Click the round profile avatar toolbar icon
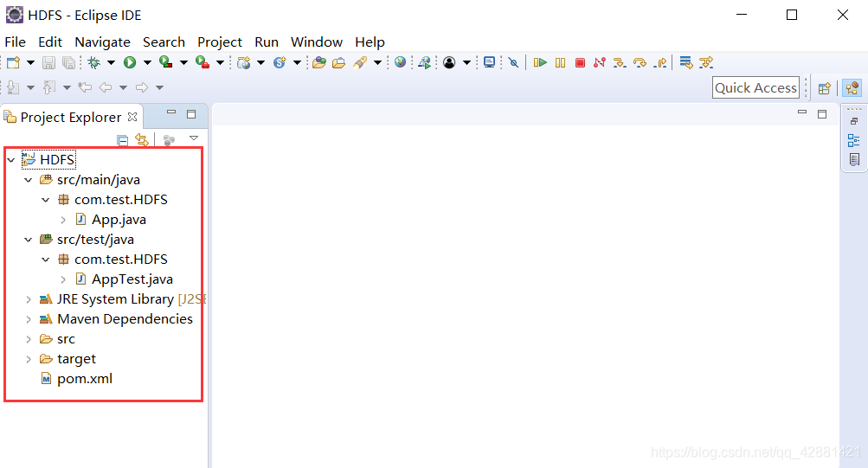Viewport: 868px width, 468px height. 449,62
